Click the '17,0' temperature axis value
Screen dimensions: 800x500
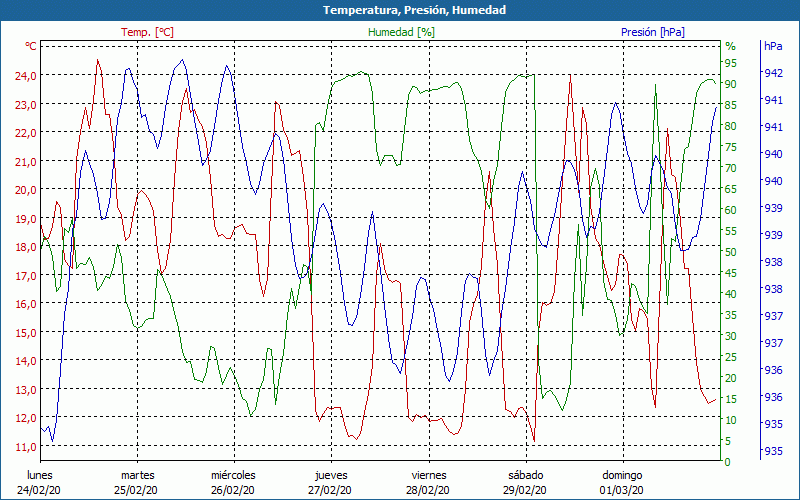point(26,276)
